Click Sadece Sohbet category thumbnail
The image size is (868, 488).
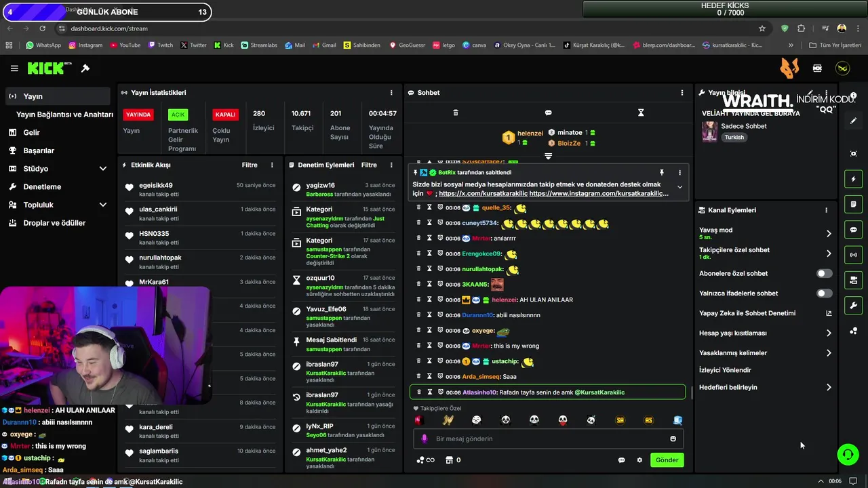click(709, 131)
